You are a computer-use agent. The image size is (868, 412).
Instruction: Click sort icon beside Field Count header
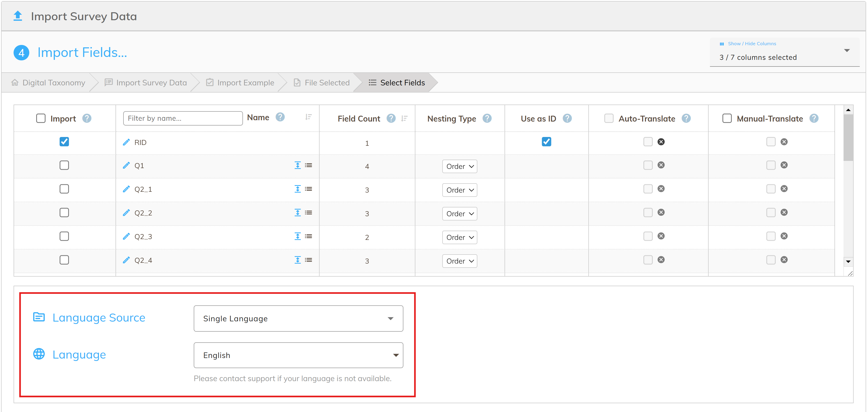[404, 119]
